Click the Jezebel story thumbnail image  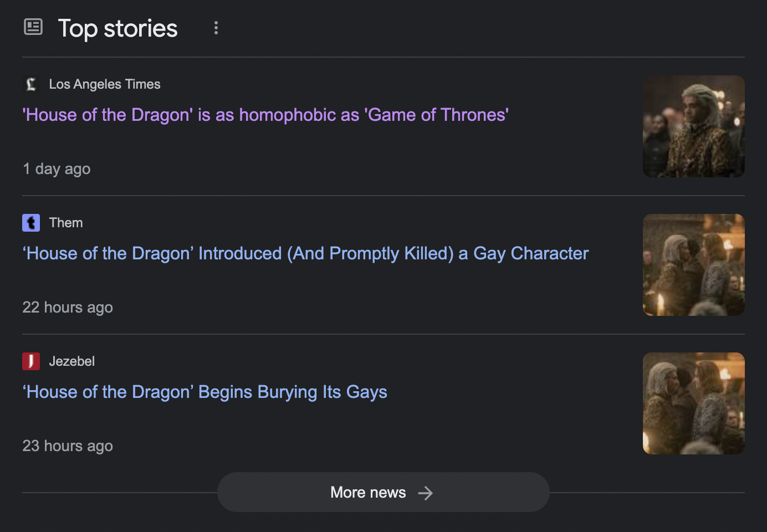pos(693,403)
